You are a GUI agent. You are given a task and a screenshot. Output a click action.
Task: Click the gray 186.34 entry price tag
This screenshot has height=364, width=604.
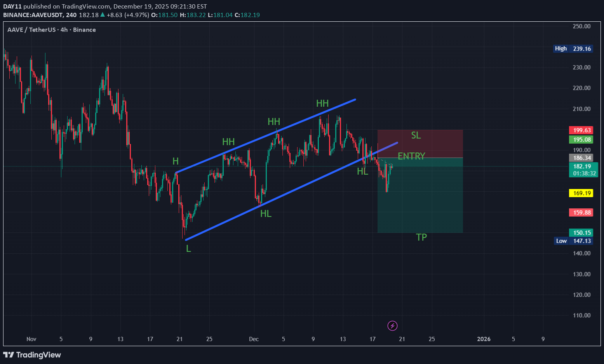[x=581, y=158]
